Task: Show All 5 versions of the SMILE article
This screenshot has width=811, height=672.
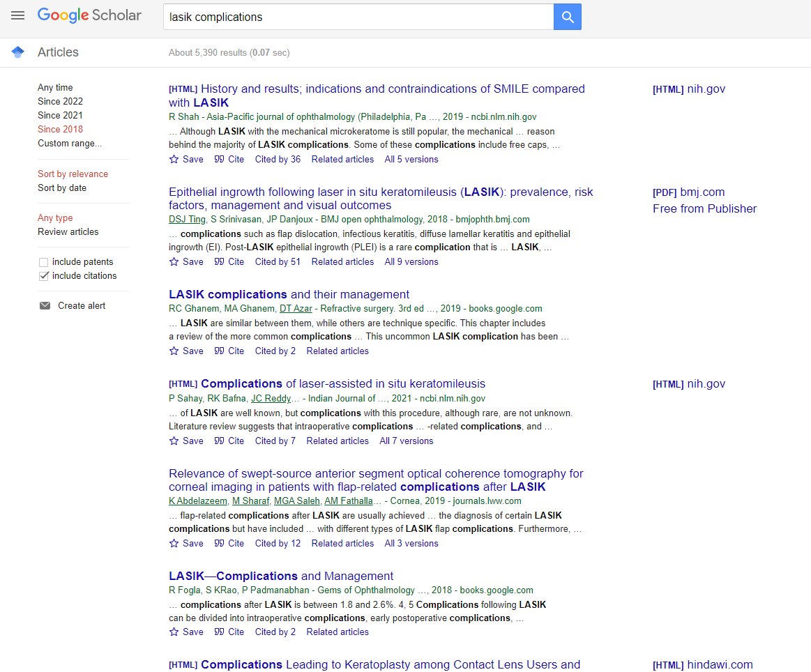Action: tap(411, 159)
